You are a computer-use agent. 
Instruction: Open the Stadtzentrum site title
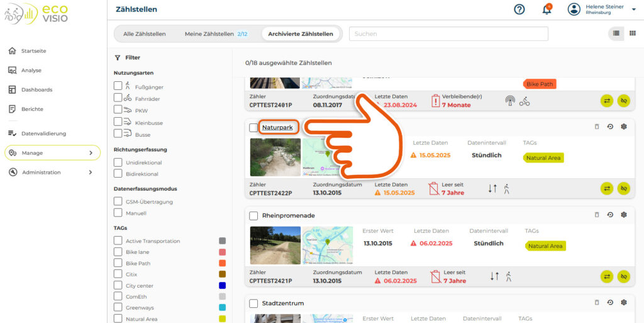pyautogui.click(x=283, y=303)
